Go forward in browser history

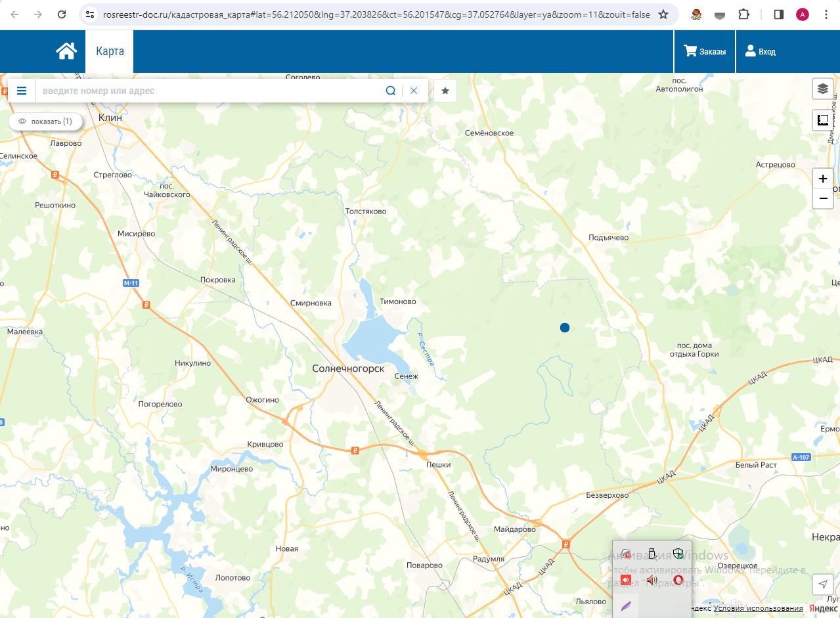tap(38, 14)
